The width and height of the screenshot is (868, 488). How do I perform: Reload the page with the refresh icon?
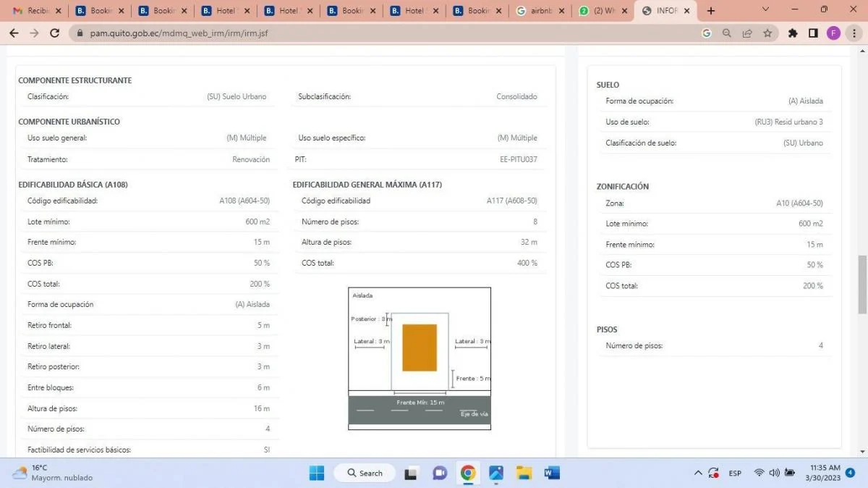(x=54, y=33)
